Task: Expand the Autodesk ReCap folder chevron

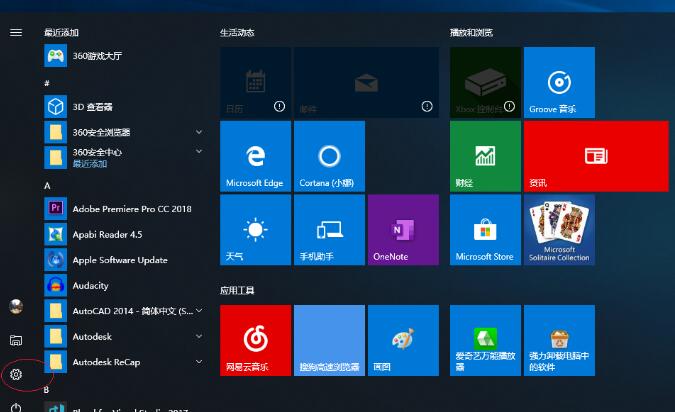Action: pos(199,362)
